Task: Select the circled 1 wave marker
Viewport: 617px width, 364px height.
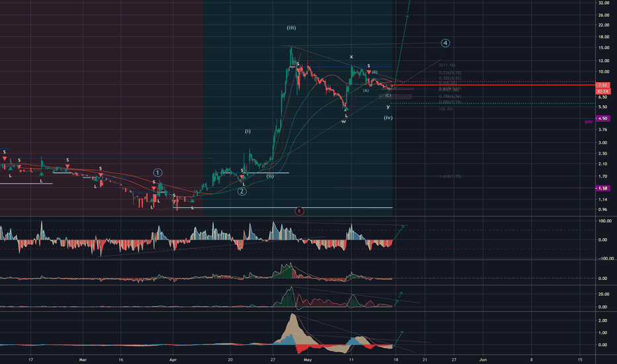Action: pos(158,172)
